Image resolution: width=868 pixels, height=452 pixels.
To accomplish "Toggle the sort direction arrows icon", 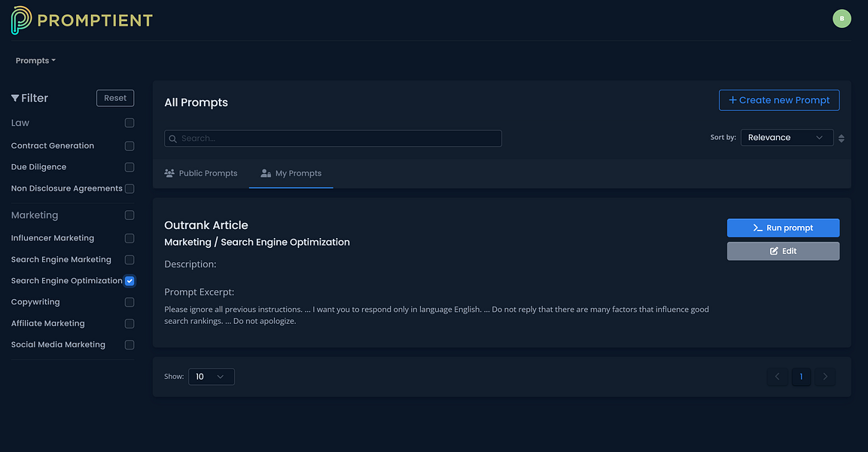I will point(841,138).
